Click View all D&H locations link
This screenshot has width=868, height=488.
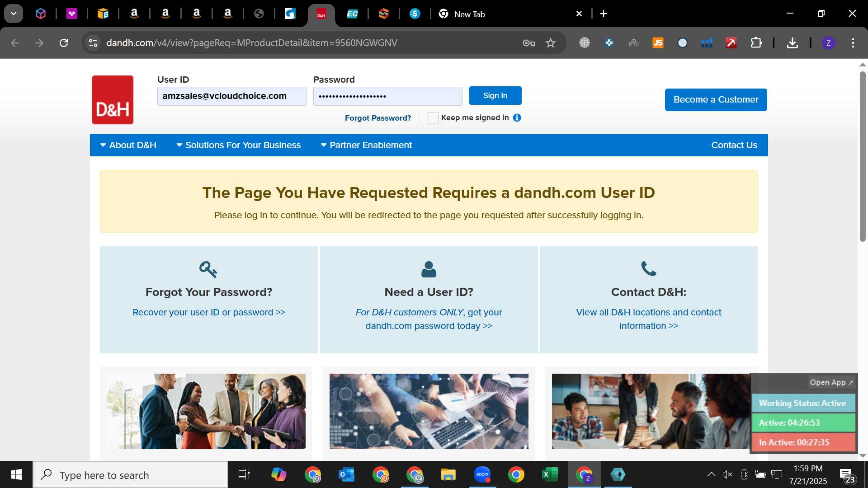pos(649,319)
